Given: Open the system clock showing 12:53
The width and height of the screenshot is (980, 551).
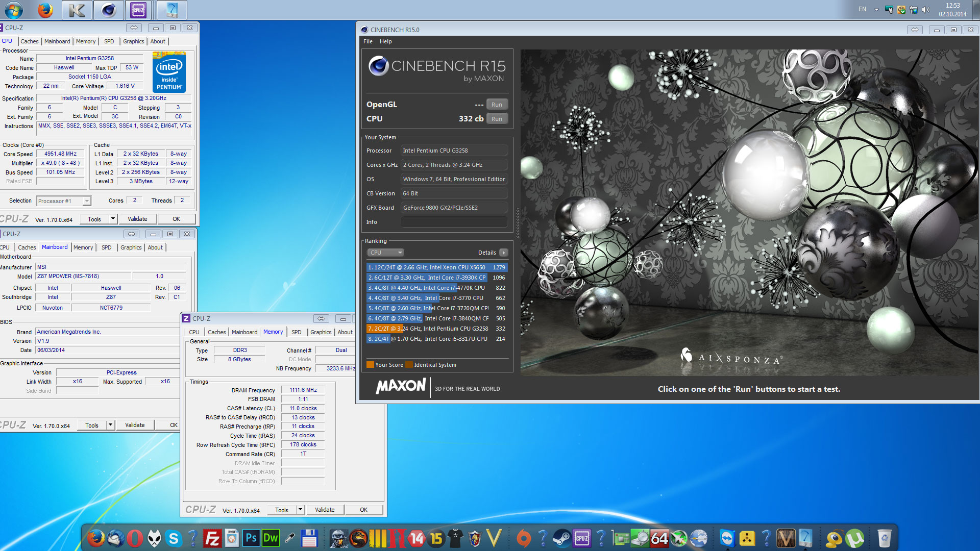Looking at the screenshot, I should pos(952,10).
